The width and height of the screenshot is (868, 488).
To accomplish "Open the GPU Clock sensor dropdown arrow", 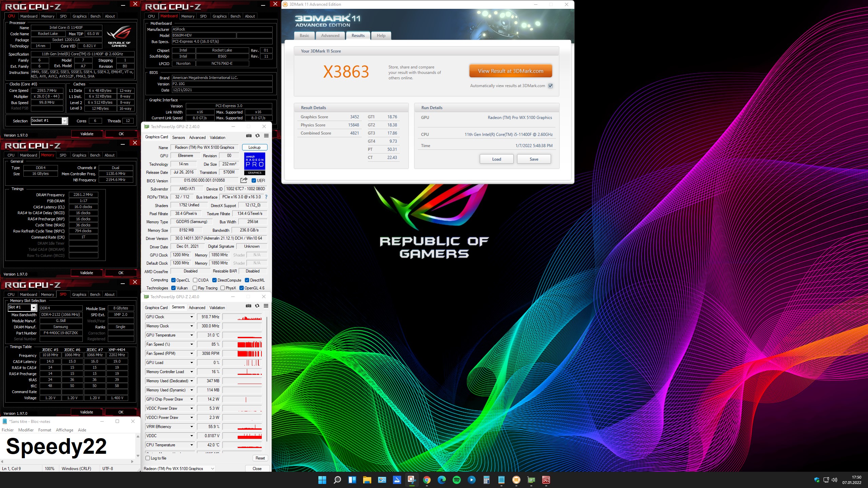I will point(192,317).
